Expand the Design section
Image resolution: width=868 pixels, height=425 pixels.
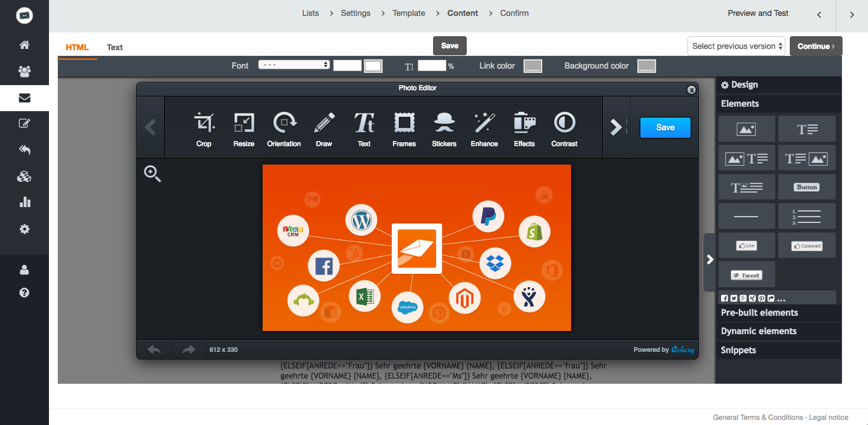(x=779, y=85)
